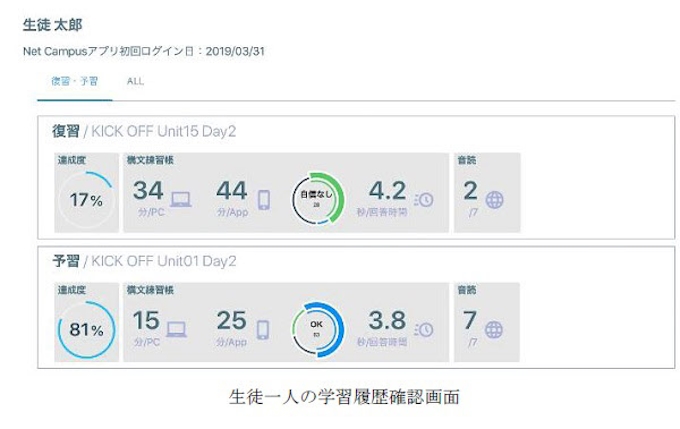
Task: Open the ALL tab
Action: [135, 81]
